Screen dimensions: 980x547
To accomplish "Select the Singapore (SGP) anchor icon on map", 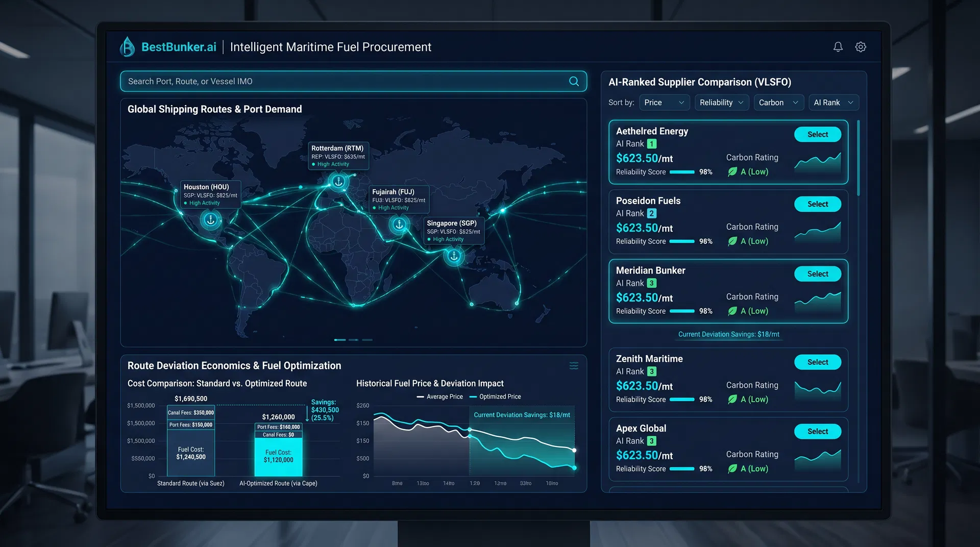I will (454, 257).
